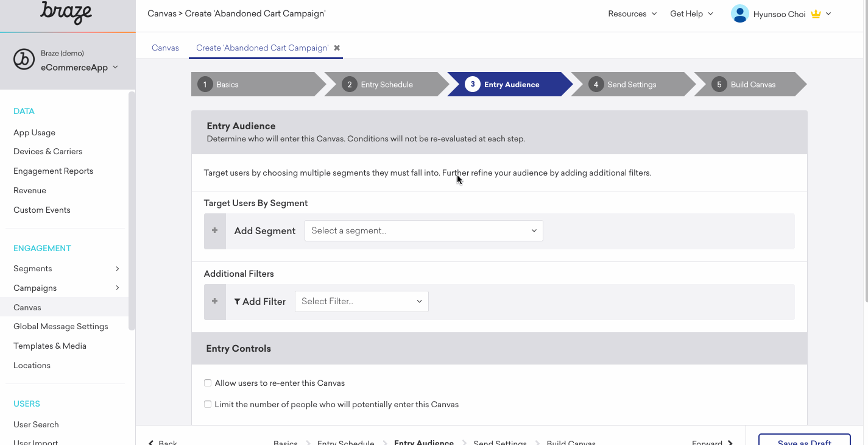The width and height of the screenshot is (868, 445).
Task: Click the 'Entry Controls' section header
Action: point(499,349)
